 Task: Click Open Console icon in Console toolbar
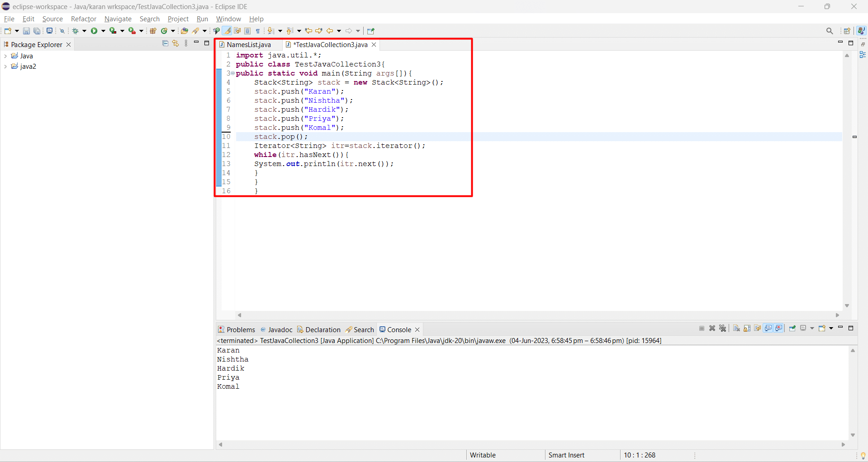(822, 328)
